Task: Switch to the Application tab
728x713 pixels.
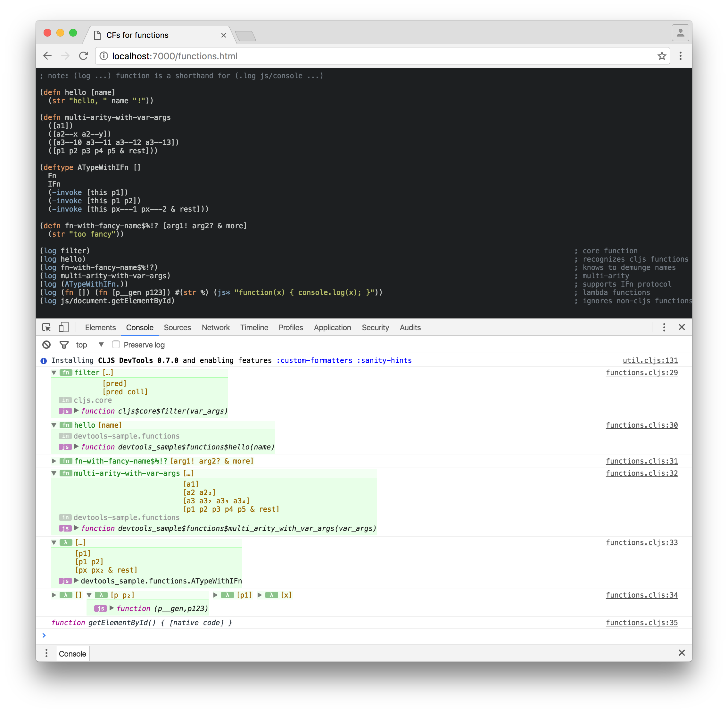Action: point(332,327)
